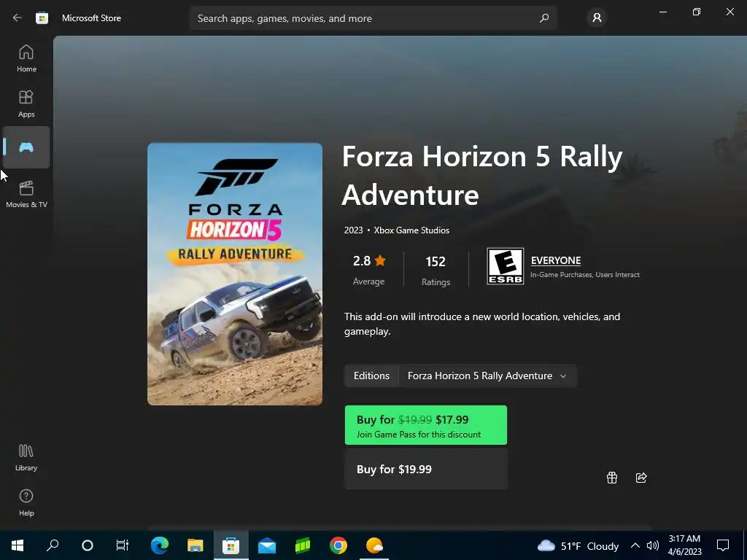The image size is (747, 560).
Task: Open Task View in taskbar
Action: click(x=123, y=545)
